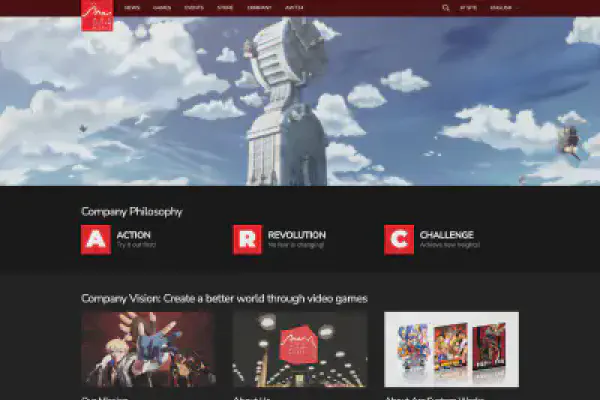The width and height of the screenshot is (600, 400).
Task: Click the red C Challenge icon
Action: (399, 240)
